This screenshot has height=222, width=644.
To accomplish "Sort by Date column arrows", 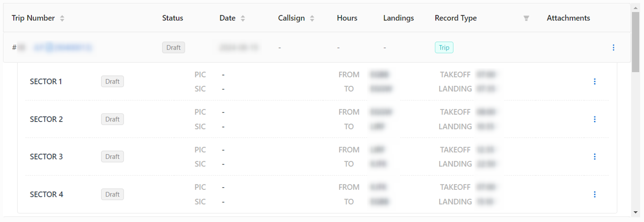I will point(243,18).
